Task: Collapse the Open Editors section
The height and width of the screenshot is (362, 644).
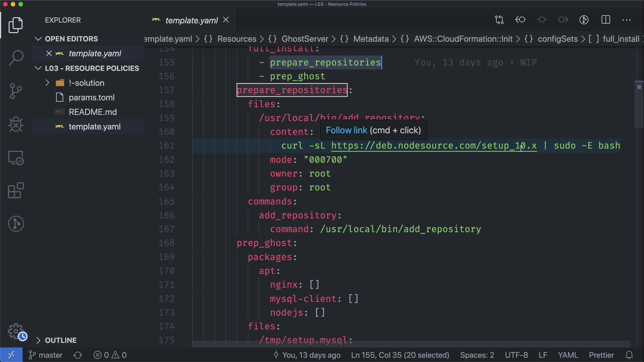Action: tap(38, 39)
